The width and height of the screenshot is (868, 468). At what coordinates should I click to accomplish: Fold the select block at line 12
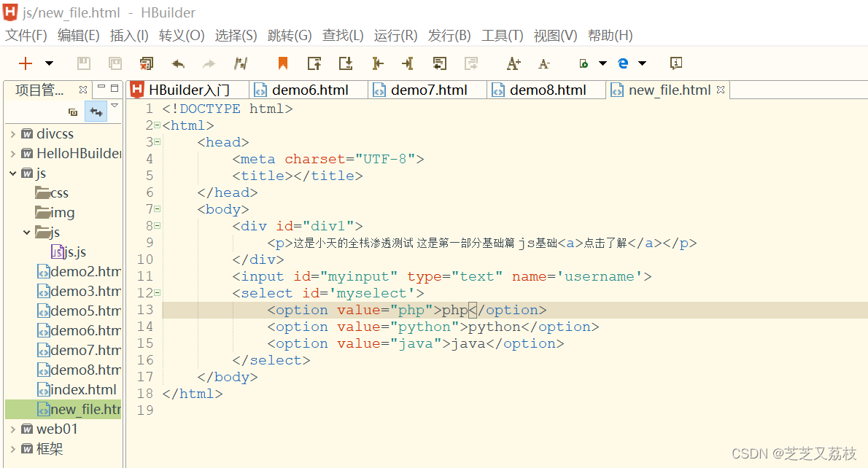click(158, 292)
